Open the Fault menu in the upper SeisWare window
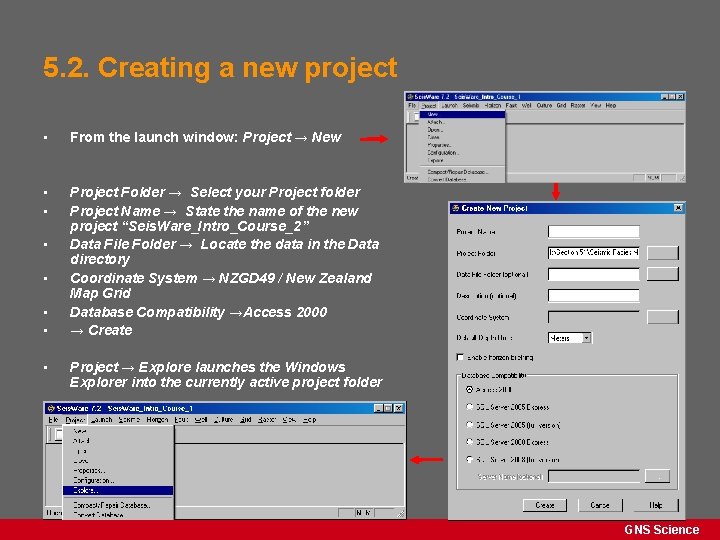Screen dimensions: 720x540 click(511, 106)
